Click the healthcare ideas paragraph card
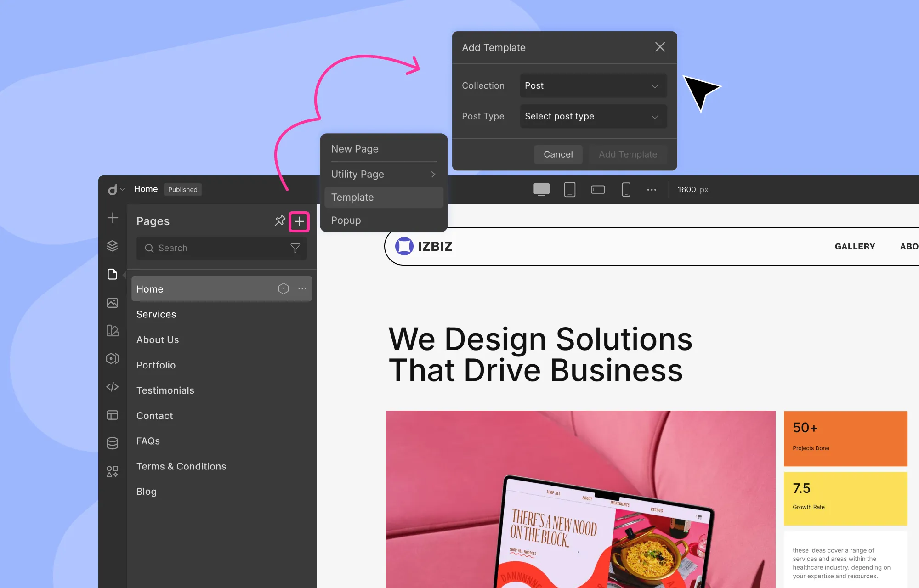 point(845,560)
